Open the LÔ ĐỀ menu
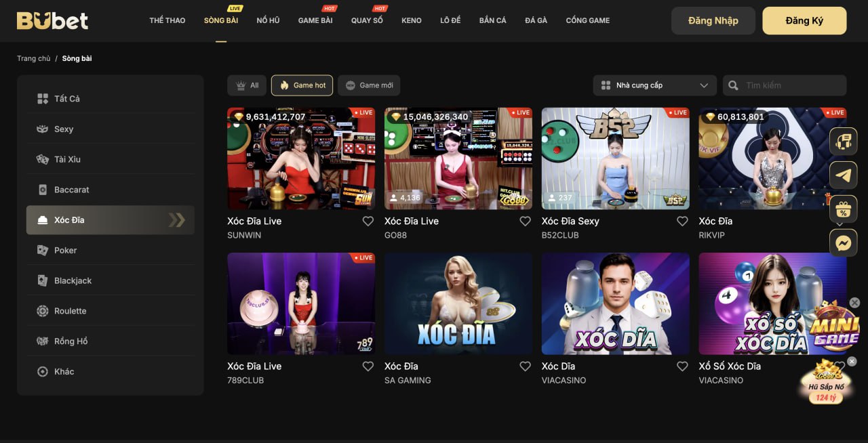868x443 pixels. (x=450, y=20)
